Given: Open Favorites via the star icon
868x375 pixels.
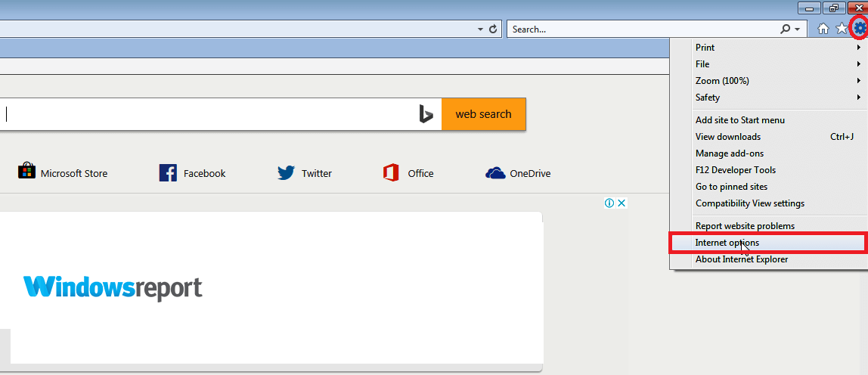Looking at the screenshot, I should click(x=842, y=29).
